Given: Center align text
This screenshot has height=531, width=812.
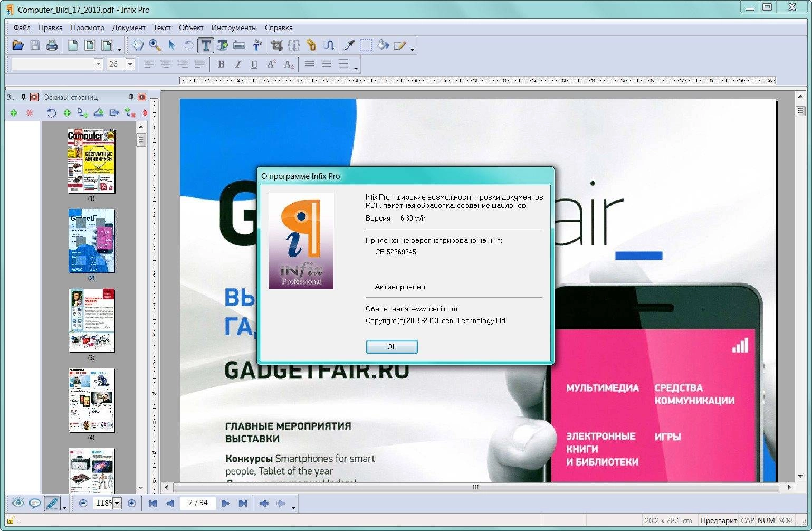Looking at the screenshot, I should (x=166, y=64).
